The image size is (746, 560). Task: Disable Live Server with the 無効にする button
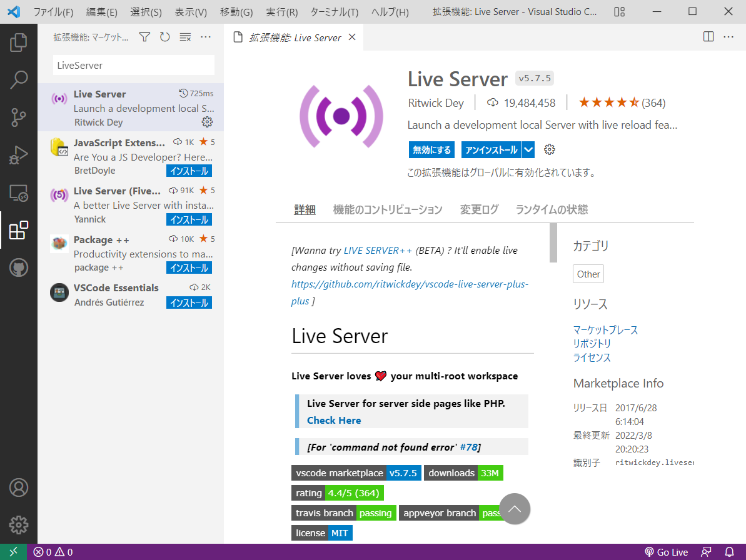pos(431,149)
